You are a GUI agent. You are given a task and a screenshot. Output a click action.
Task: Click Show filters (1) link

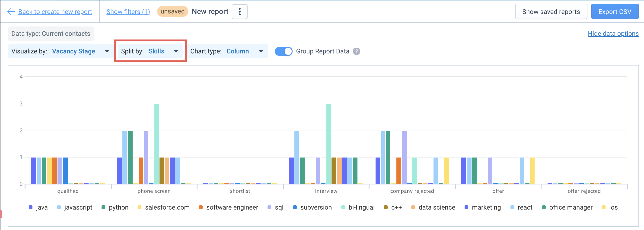click(x=128, y=12)
